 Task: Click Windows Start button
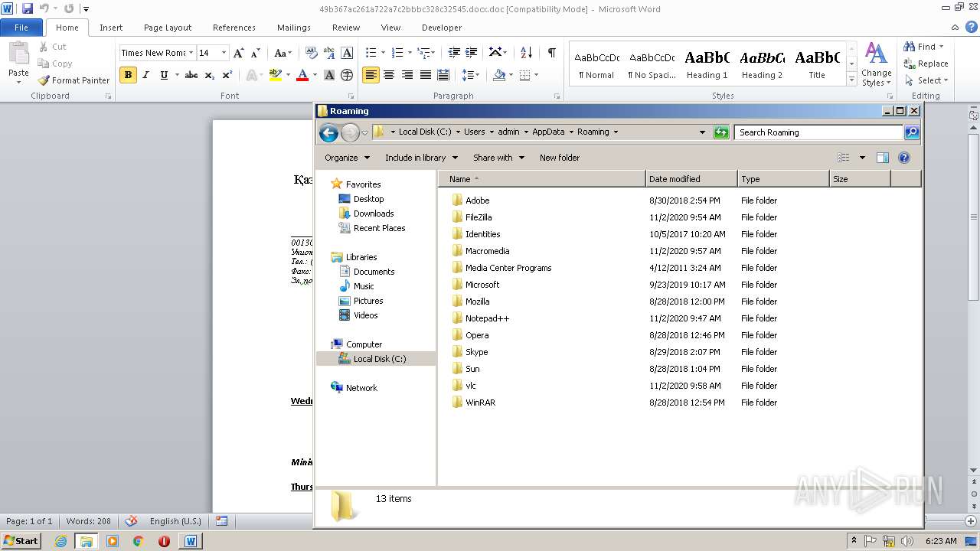click(21, 540)
